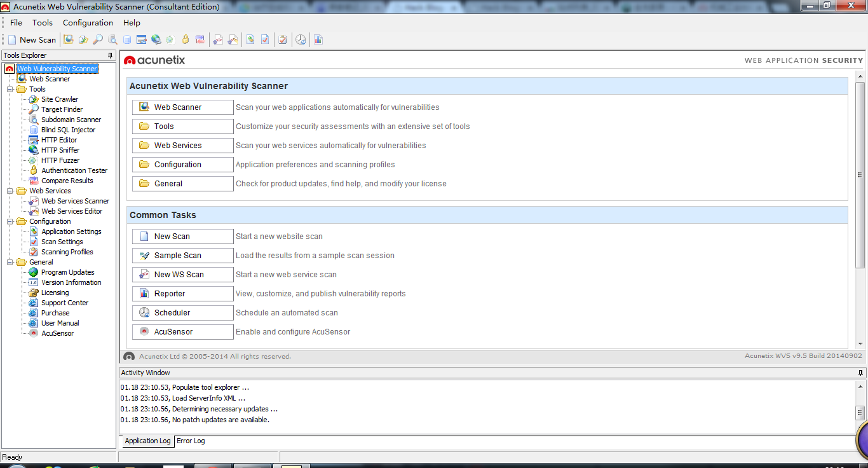Select HTTP Sniffer in the tree
Viewport: 868px width, 468px height.
(x=60, y=150)
